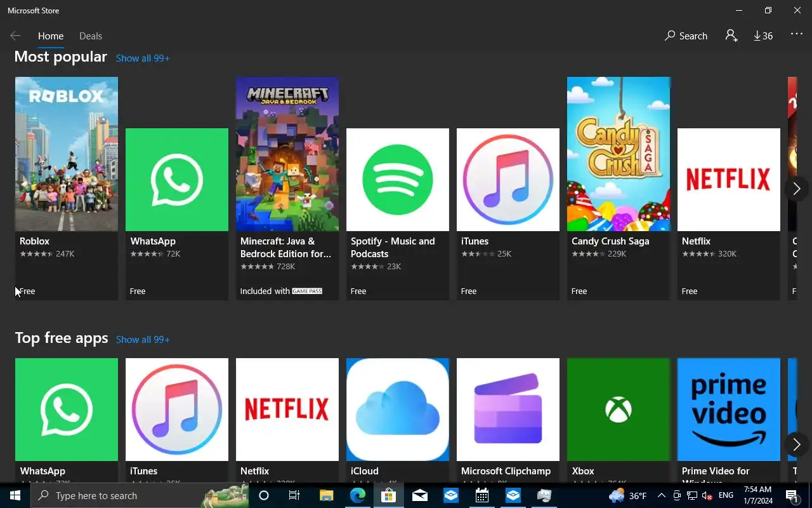Viewport: 812px width, 508px height.
Task: Open the Search button in the Store
Action: (686, 36)
